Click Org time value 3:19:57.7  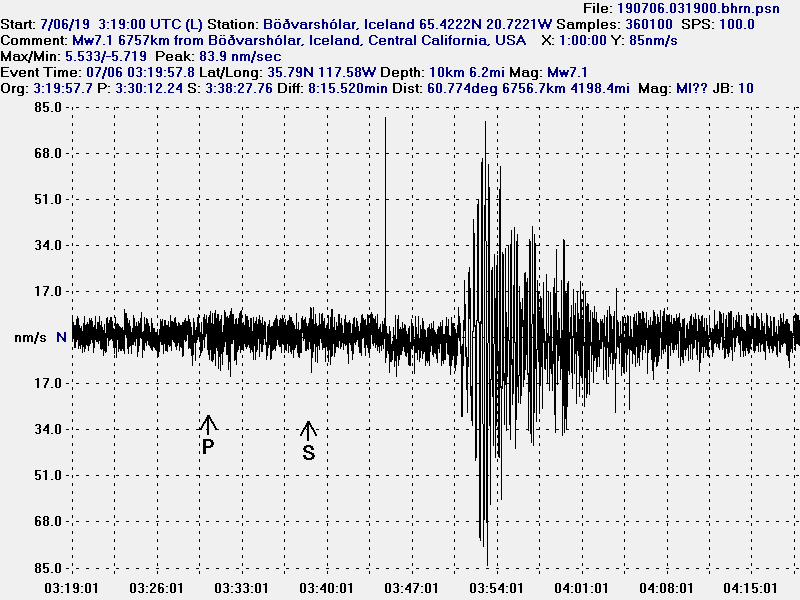(63, 88)
